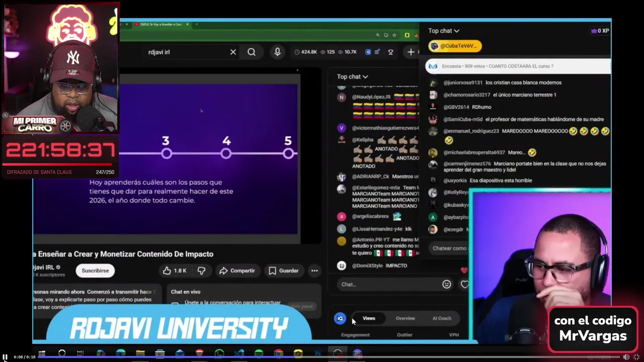
Task: Start voice search with the microphone icon
Action: (x=277, y=52)
